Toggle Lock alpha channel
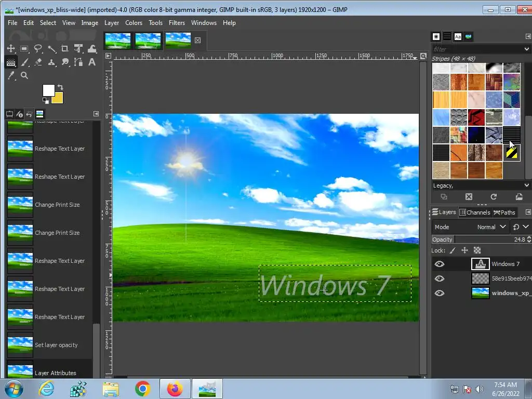Viewport: 532px width, 399px height. coord(477,250)
